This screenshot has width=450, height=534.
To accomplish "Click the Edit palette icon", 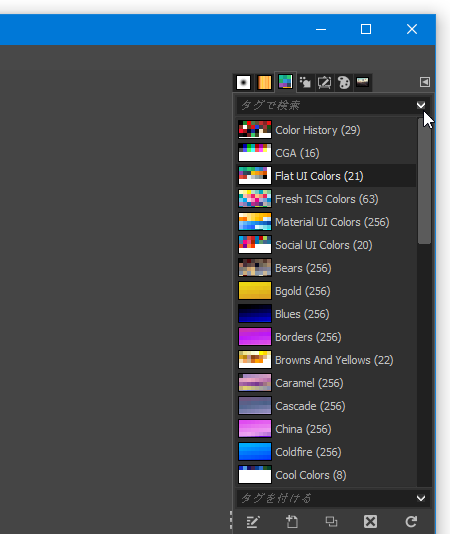I will (x=253, y=521).
